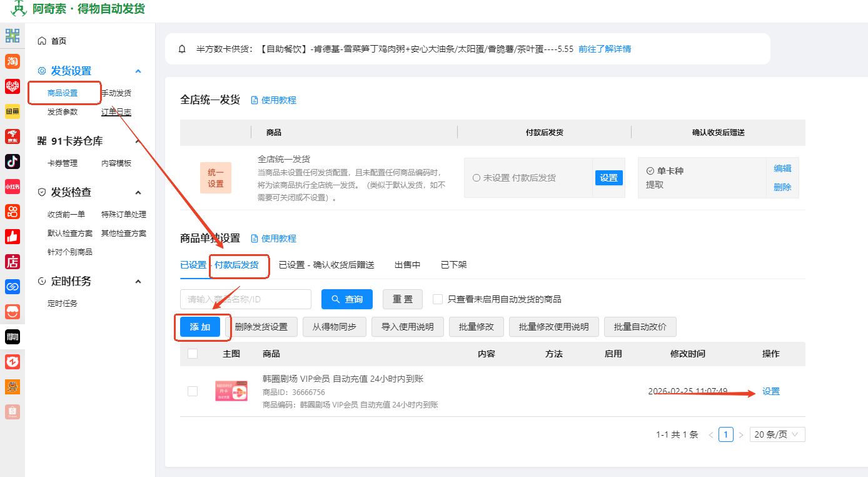Open the Taobao platform icon in sidebar
The width and height of the screenshot is (868, 477).
point(13,61)
